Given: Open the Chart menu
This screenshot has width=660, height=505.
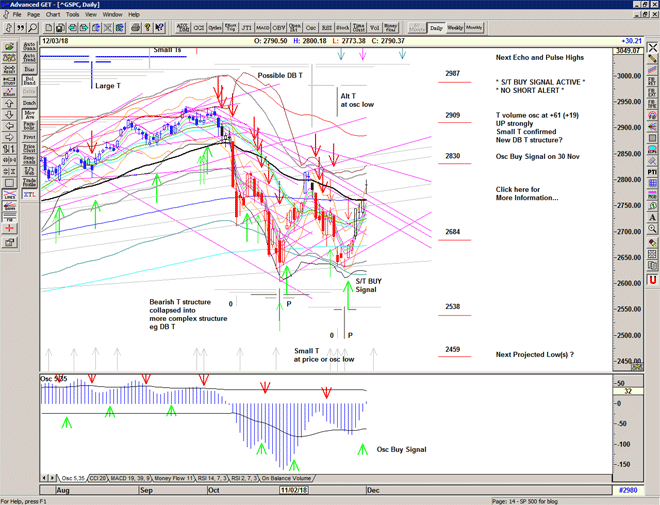Looking at the screenshot, I should coord(53,15).
